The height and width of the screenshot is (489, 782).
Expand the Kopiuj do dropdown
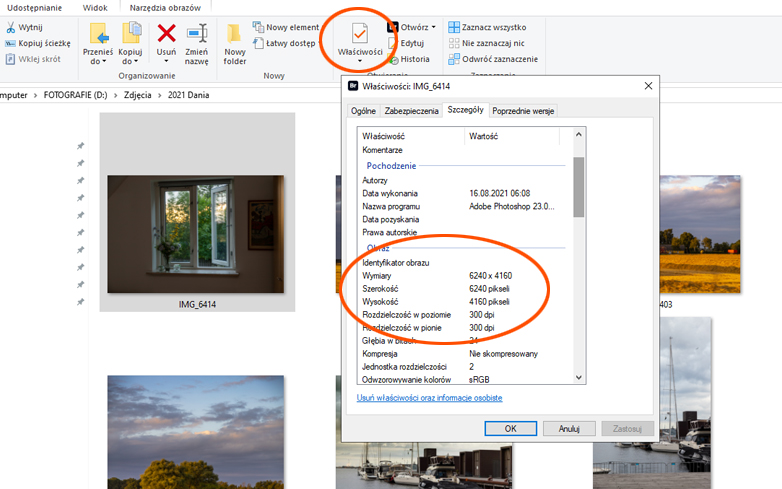point(130,61)
